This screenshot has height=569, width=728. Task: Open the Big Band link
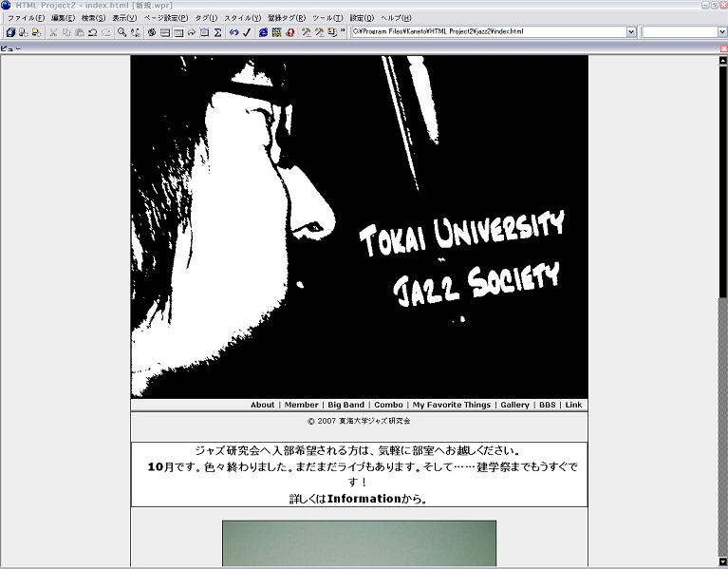coord(345,405)
